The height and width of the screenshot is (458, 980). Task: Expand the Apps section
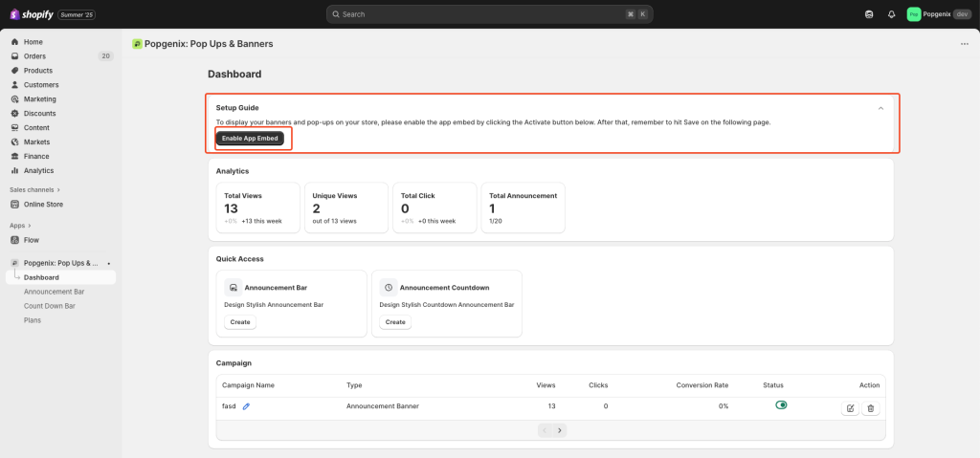click(x=20, y=225)
